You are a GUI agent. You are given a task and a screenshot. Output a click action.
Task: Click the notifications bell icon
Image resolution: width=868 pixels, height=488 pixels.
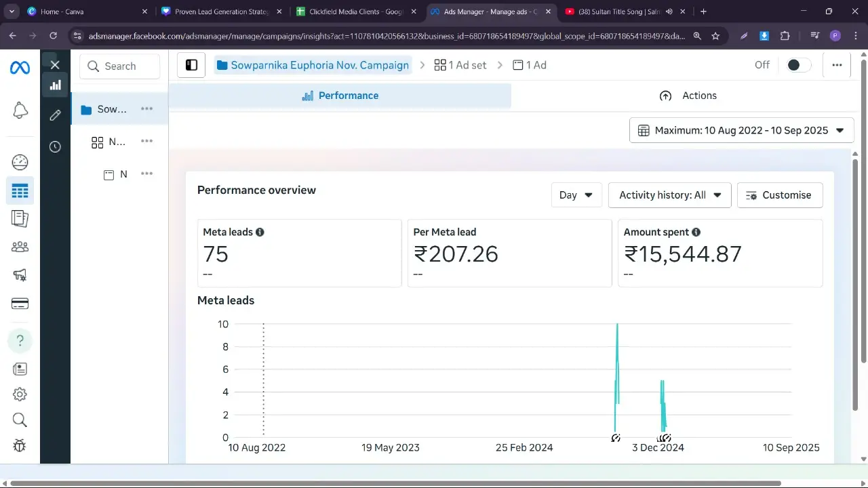pyautogui.click(x=20, y=110)
